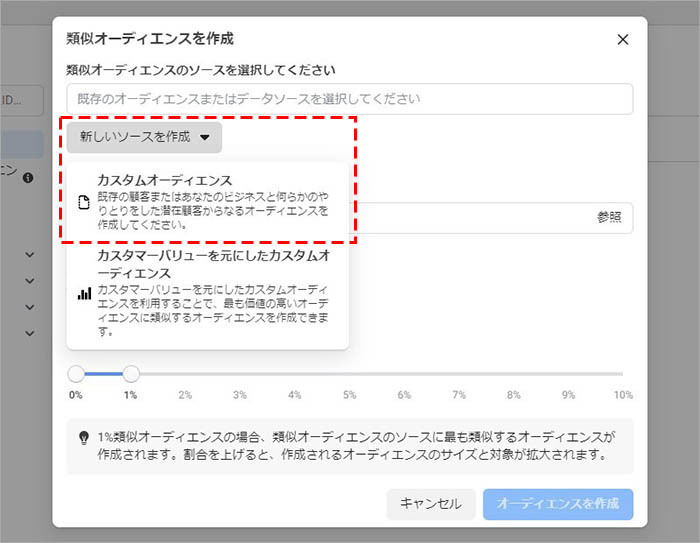This screenshot has width=700, height=543.
Task: Click the lightbulb tip icon
Action: pyautogui.click(x=84, y=437)
